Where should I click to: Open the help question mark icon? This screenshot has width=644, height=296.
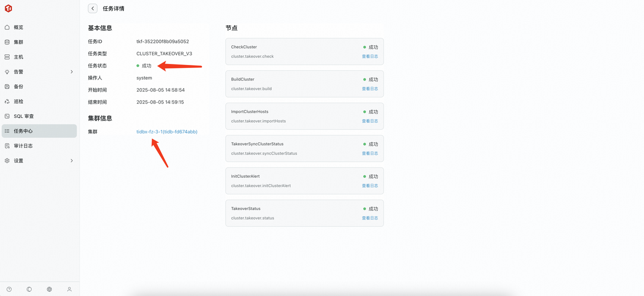click(9, 289)
